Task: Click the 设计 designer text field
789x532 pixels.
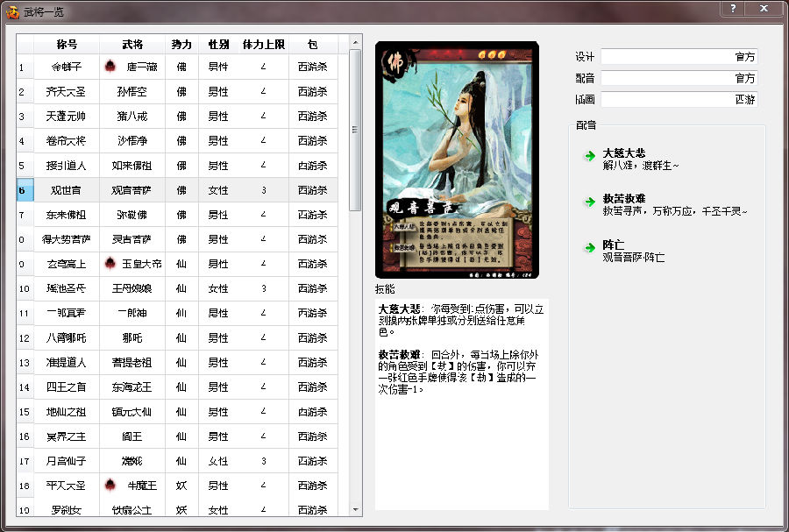Action: coord(679,57)
